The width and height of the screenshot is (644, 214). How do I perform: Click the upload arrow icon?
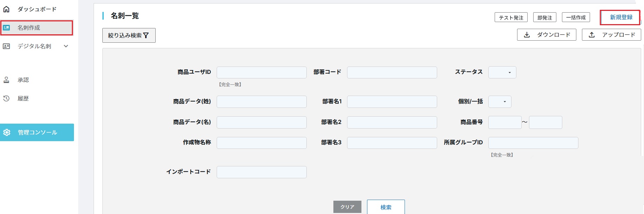pos(592,35)
